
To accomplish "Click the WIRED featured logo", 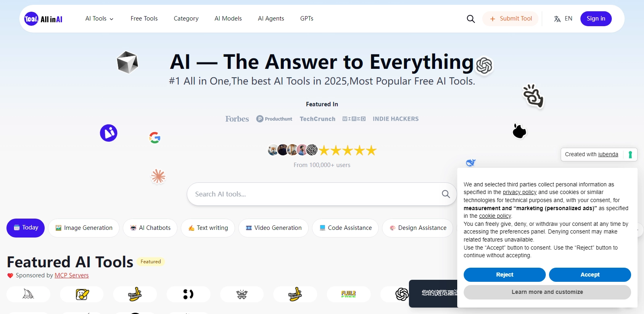I will 354,119.
